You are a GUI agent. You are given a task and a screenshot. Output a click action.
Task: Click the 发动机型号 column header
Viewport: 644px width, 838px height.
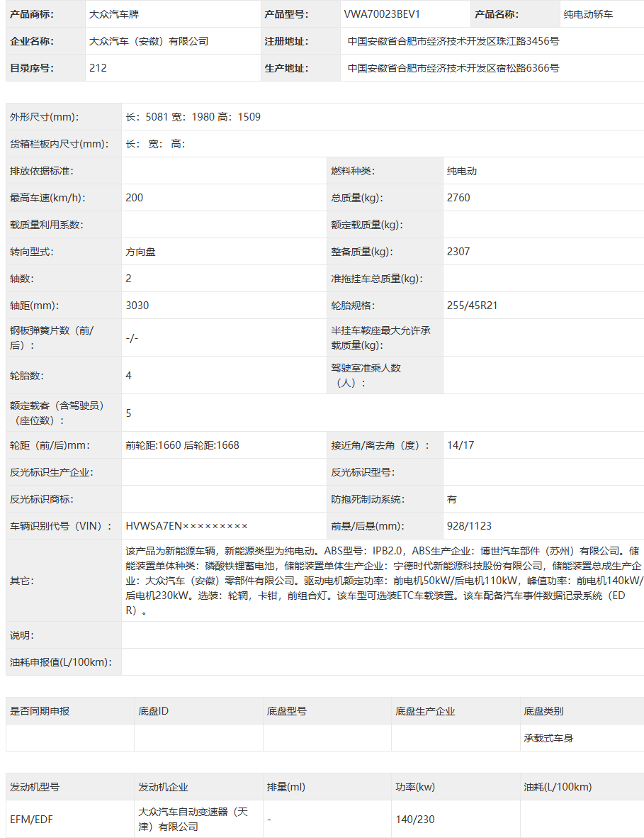tap(35, 787)
